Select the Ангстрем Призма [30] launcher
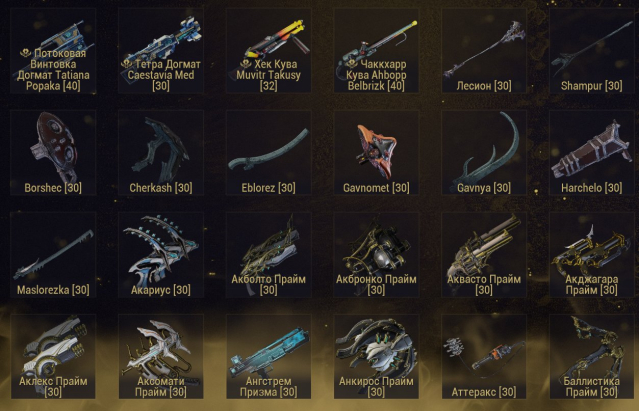 pyautogui.click(x=269, y=356)
